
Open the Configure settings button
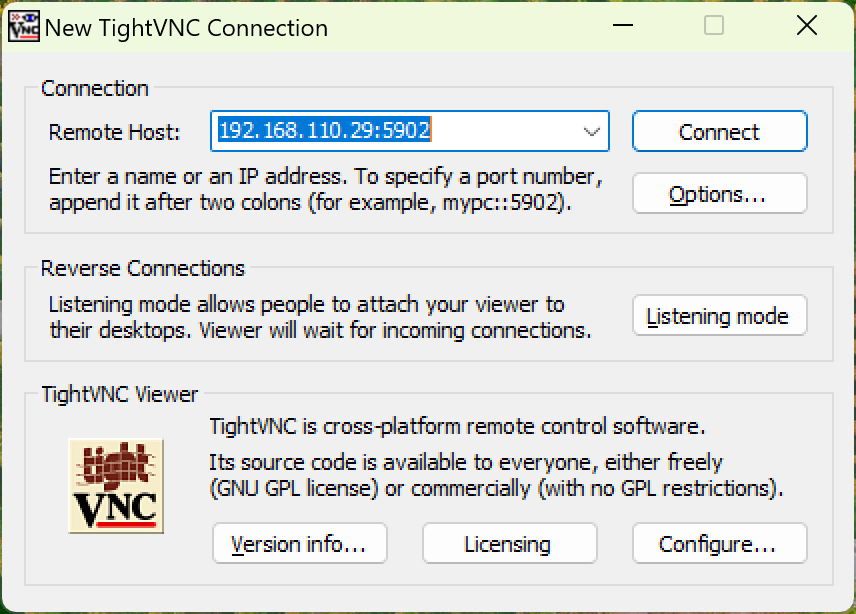719,544
